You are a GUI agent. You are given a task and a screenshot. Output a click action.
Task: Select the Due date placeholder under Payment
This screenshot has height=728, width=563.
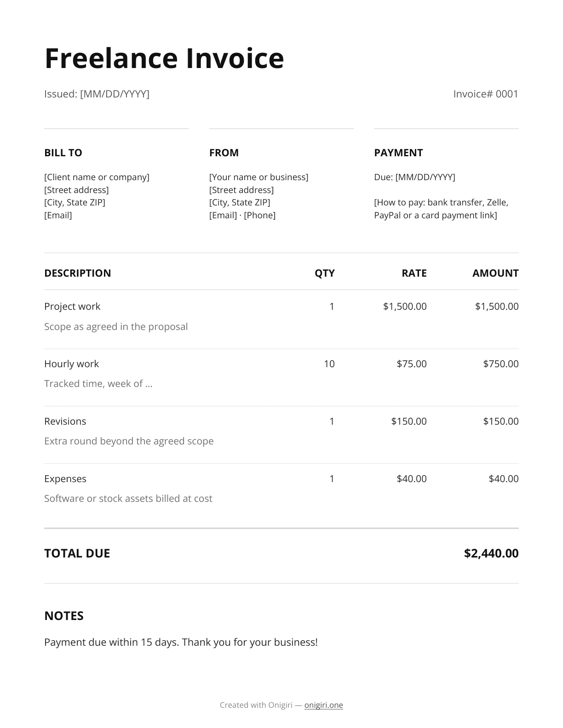coord(414,177)
